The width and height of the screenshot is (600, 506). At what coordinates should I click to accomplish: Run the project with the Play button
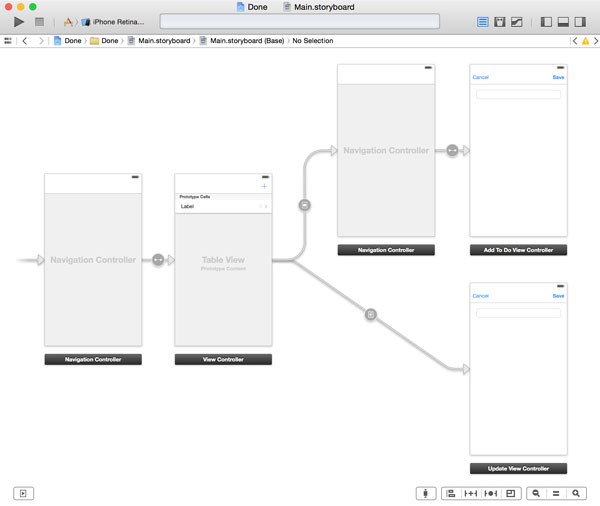18,22
